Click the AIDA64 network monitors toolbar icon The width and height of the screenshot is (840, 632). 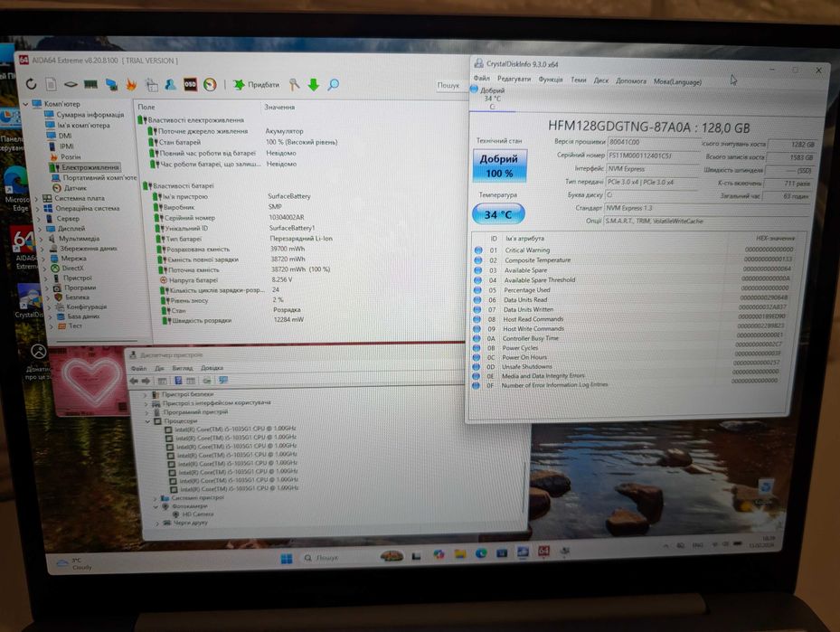tap(111, 84)
